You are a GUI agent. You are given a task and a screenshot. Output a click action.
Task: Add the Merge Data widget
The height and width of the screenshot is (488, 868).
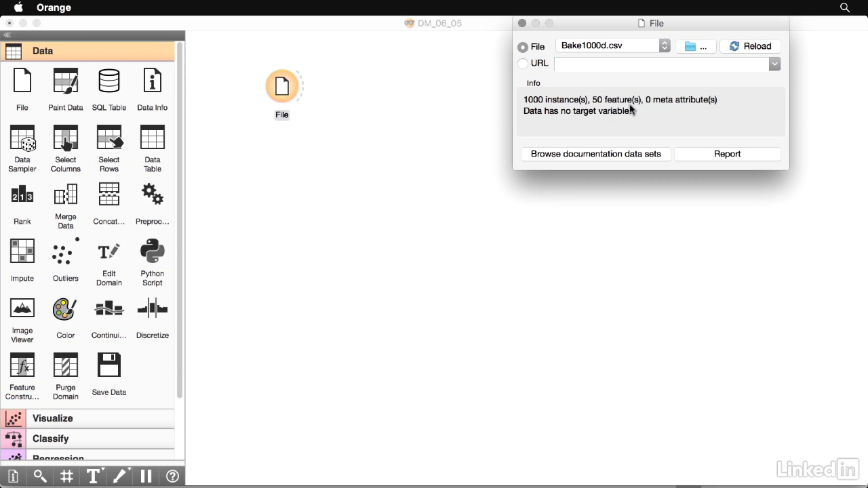pos(66,206)
